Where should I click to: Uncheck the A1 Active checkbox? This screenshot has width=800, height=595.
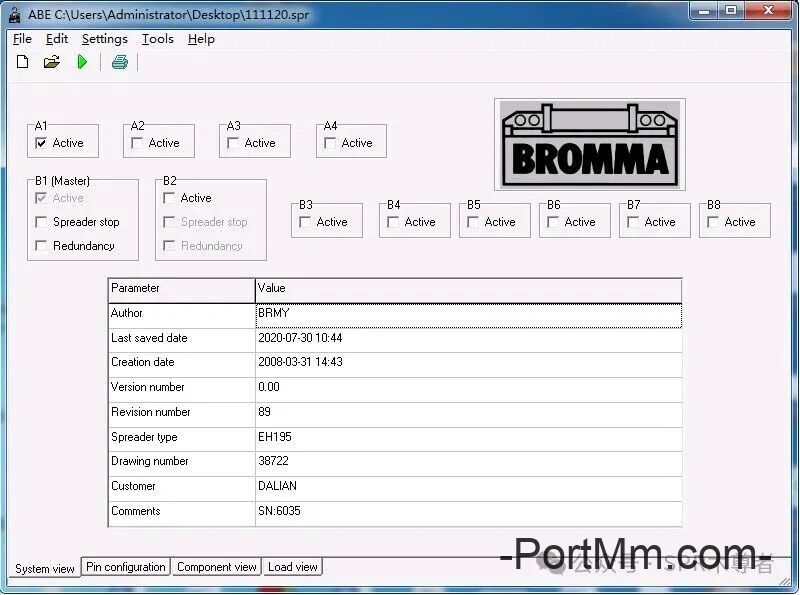pos(41,143)
